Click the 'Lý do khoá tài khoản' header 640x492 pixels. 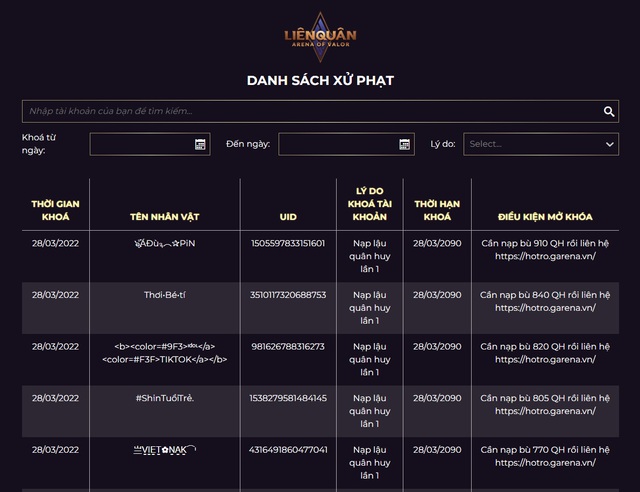(369, 203)
